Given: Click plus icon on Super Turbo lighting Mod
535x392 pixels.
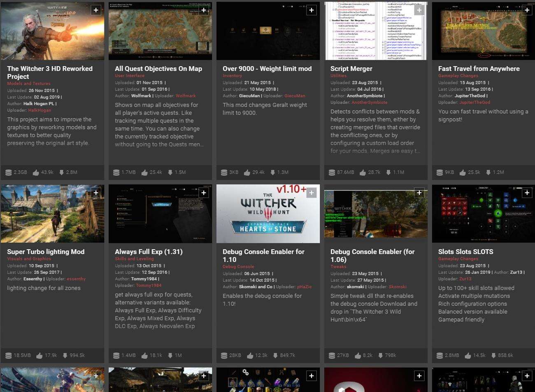Looking at the screenshot, I should point(96,193).
